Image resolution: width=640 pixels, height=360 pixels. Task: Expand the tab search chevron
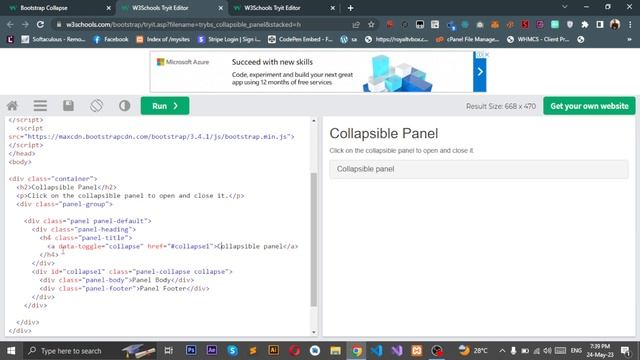(x=564, y=7)
